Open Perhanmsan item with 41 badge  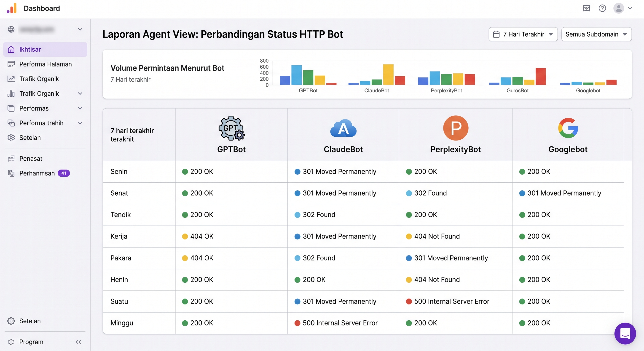coord(45,173)
